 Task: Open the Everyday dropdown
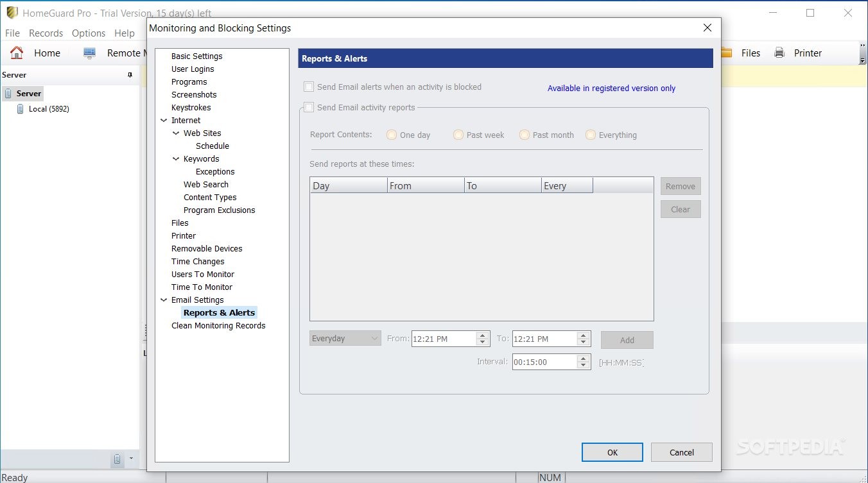coord(345,339)
